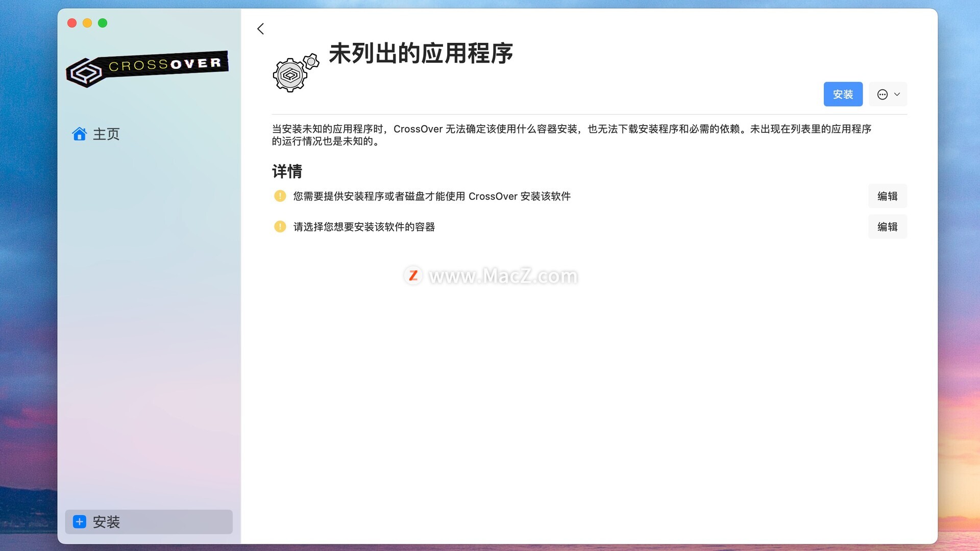Viewport: 980px width, 551px height.
Task: Click the 未列出的应用程序 title
Action: pos(421,54)
